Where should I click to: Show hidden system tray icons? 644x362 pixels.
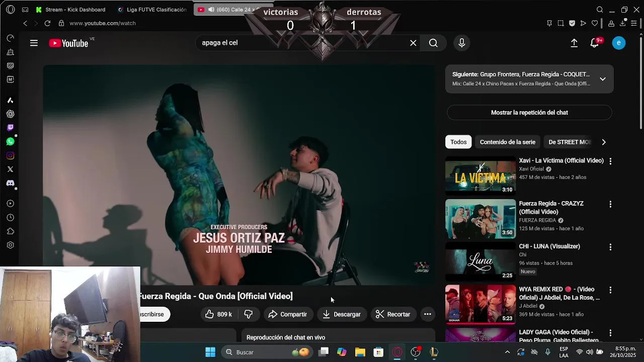coord(507,352)
